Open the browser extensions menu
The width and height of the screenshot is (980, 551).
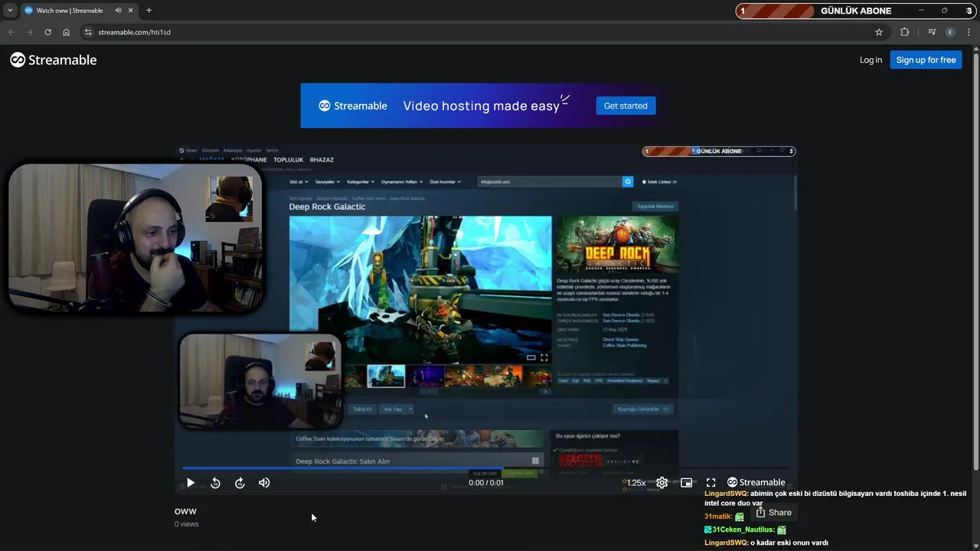click(x=905, y=32)
